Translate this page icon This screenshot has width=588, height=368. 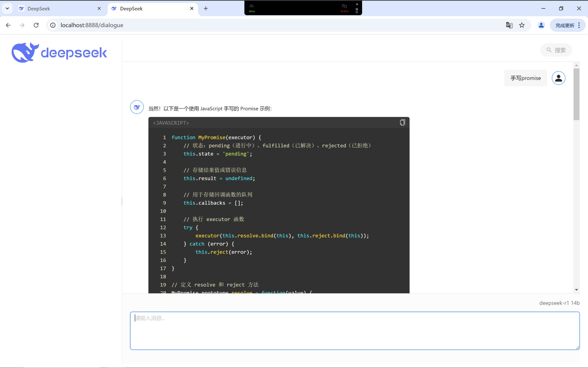tap(509, 25)
